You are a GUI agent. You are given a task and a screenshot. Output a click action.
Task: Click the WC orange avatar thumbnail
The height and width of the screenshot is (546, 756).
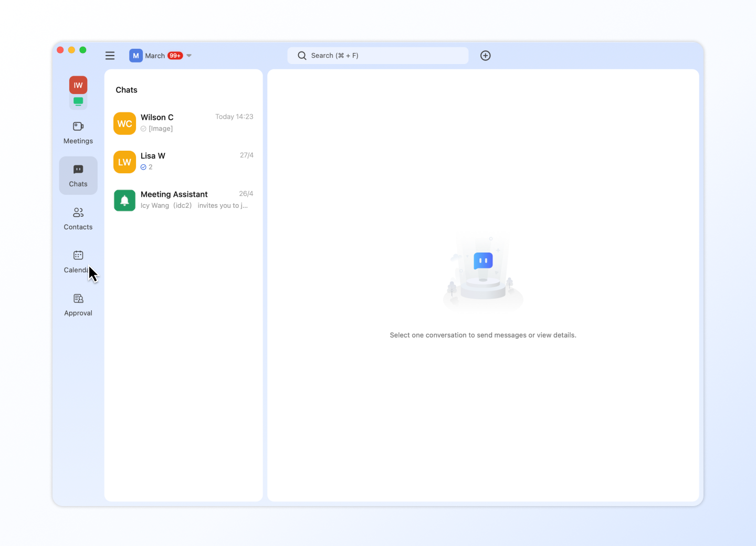(x=124, y=124)
